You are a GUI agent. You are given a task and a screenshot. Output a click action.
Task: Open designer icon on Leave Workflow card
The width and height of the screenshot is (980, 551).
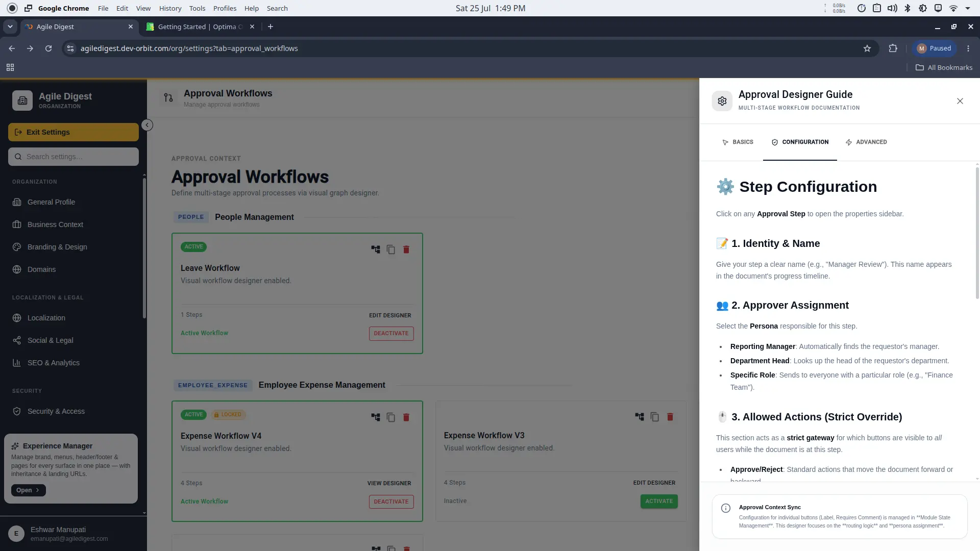click(x=376, y=249)
